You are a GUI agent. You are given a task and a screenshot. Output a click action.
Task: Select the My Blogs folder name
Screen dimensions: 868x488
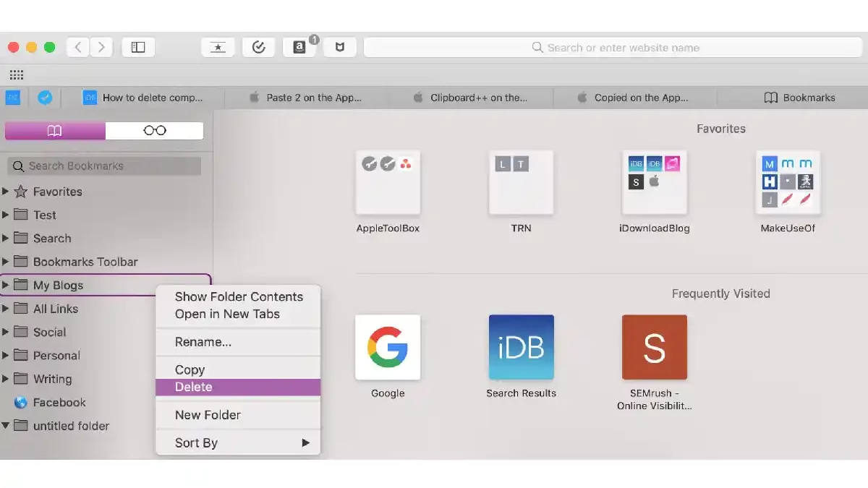pos(58,285)
